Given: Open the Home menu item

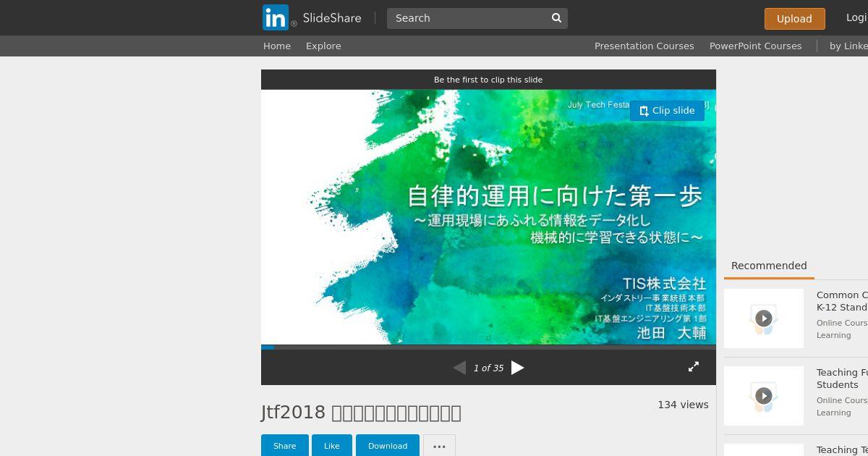Looking at the screenshot, I should (x=277, y=46).
